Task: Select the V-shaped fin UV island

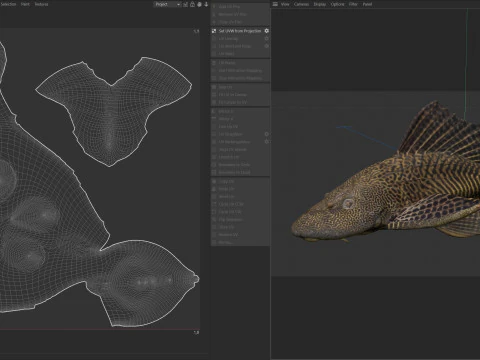Action: pos(112,113)
